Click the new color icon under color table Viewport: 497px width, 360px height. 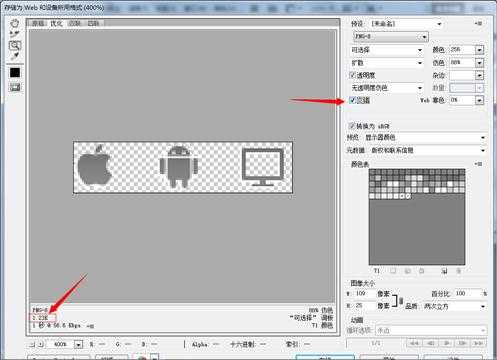click(x=444, y=271)
